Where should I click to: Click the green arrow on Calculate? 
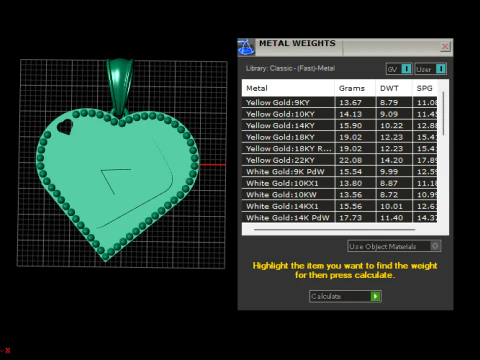[375, 296]
